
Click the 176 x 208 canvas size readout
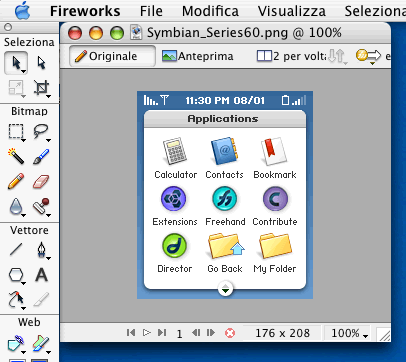(282, 333)
